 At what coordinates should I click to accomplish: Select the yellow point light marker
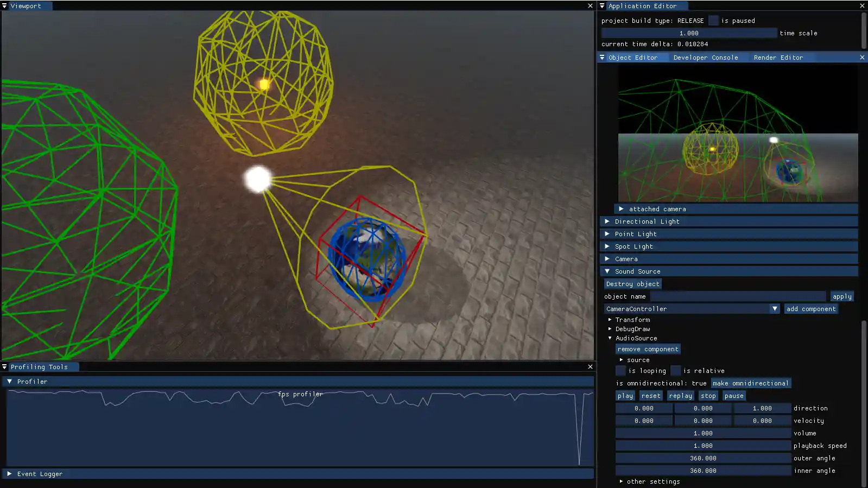click(x=264, y=84)
